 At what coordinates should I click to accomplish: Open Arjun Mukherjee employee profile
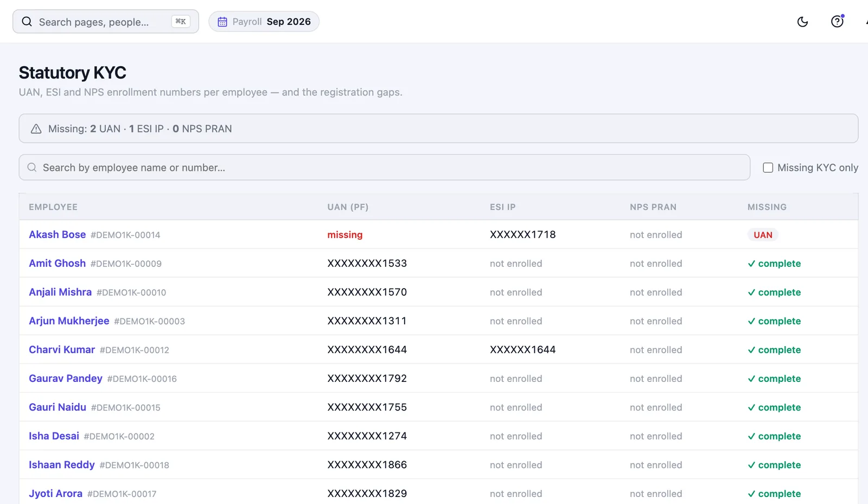69,321
